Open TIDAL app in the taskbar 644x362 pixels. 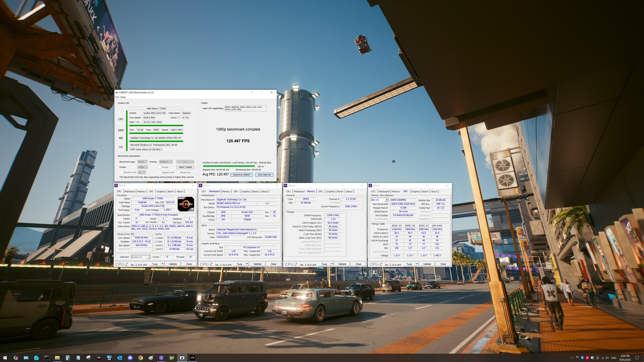point(99,358)
